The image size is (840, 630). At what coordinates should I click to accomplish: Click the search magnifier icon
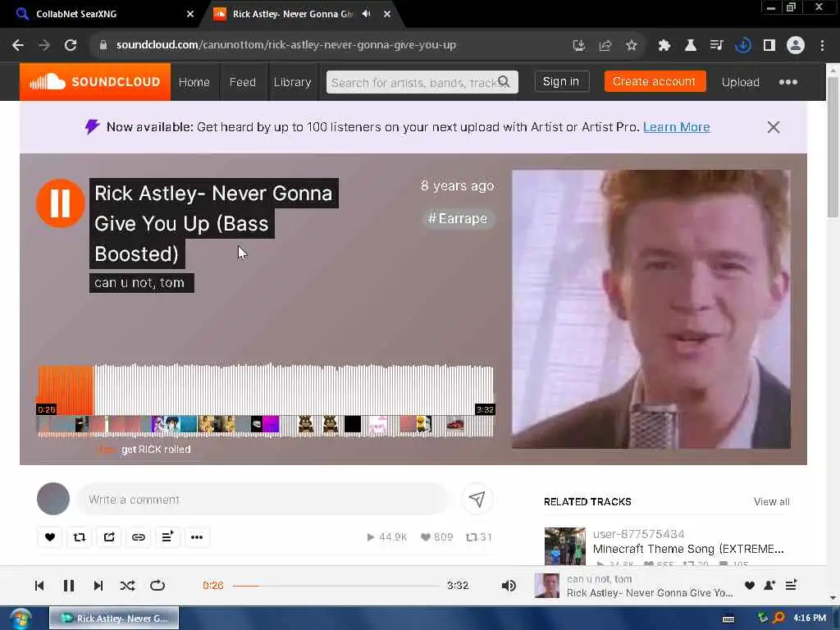tap(504, 81)
